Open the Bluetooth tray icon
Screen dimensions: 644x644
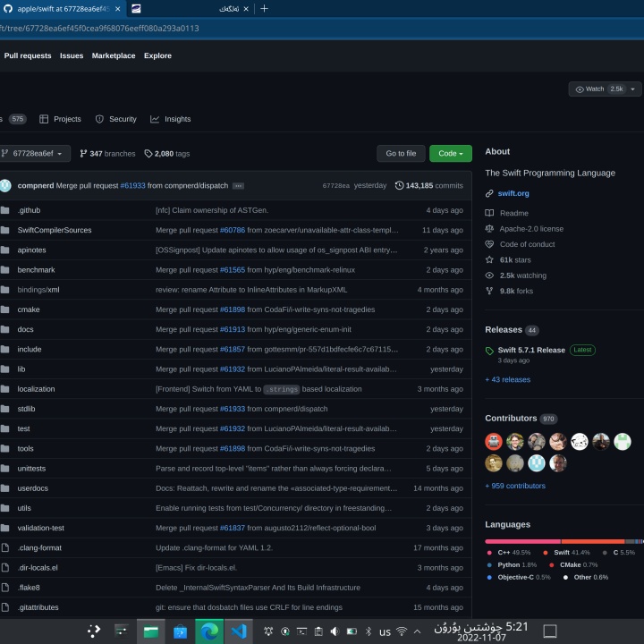tap(369, 631)
